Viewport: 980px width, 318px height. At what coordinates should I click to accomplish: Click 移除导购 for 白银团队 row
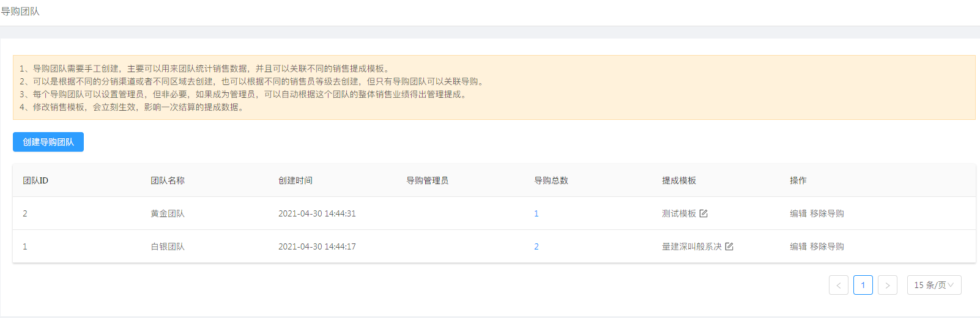[827, 246]
